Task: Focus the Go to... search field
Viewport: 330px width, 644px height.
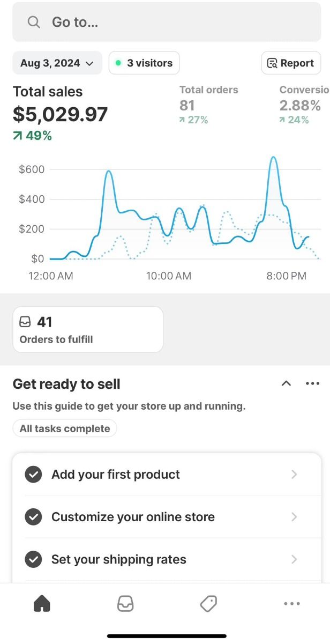Action: (171, 22)
